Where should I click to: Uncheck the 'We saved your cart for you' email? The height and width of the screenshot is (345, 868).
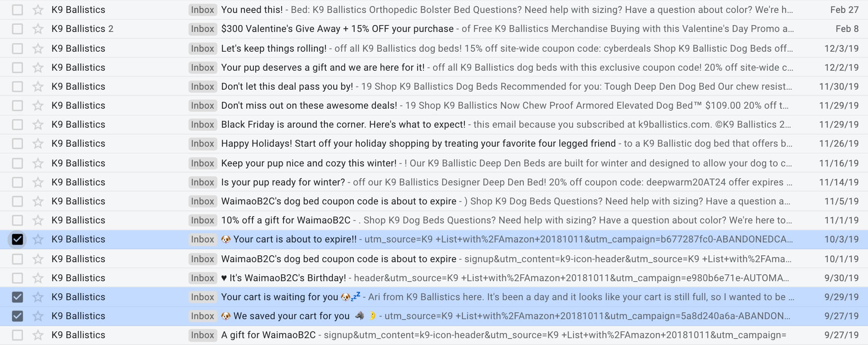pyautogui.click(x=17, y=316)
